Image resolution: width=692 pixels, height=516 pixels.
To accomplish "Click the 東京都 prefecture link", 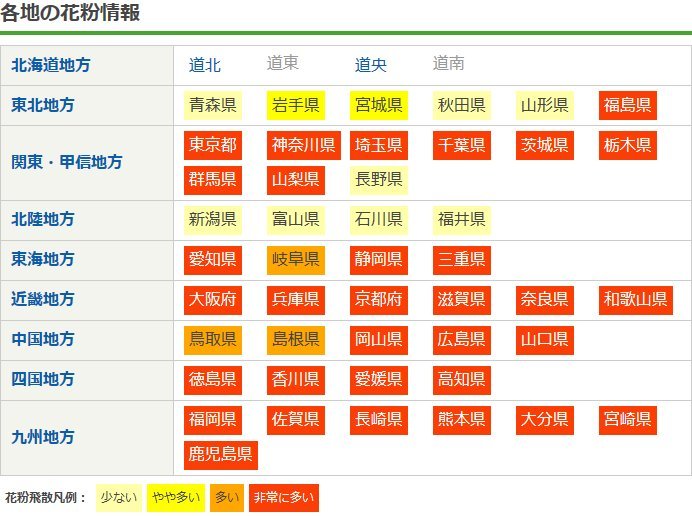I will point(213,146).
